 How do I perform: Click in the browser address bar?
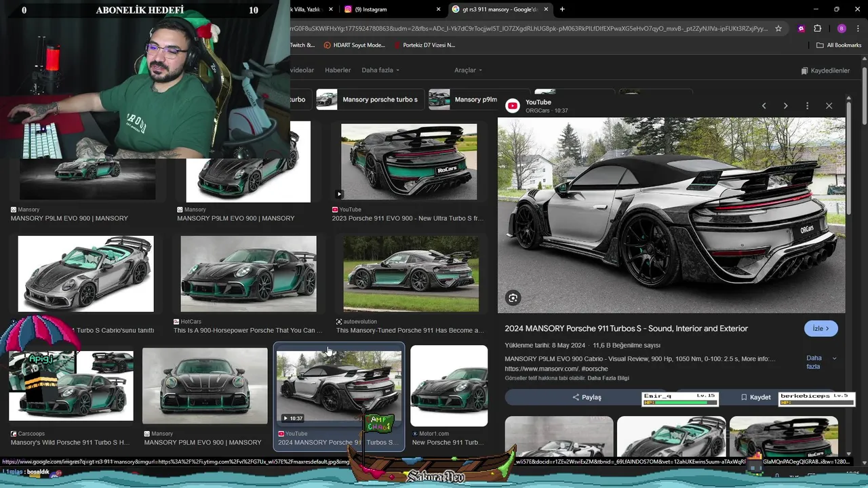pos(529,28)
